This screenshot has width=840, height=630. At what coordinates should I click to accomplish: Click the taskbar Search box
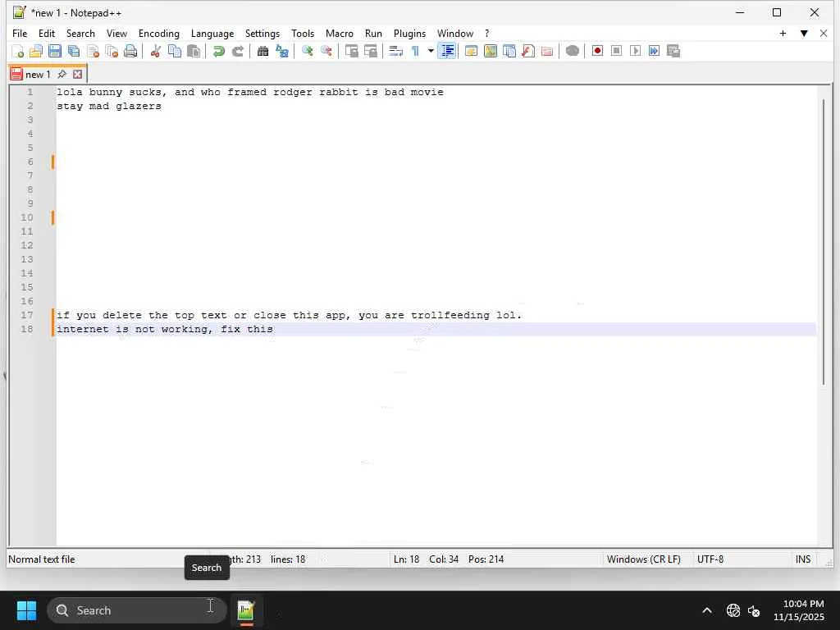click(137, 610)
